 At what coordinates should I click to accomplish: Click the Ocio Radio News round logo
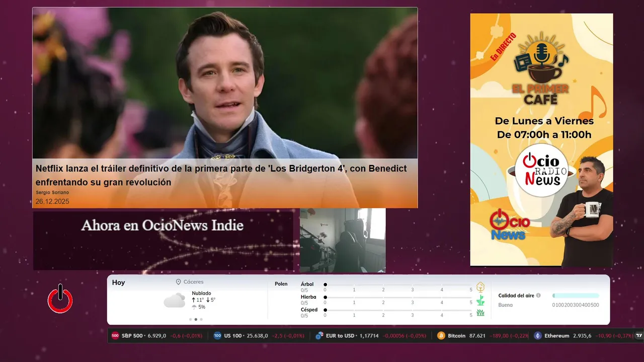[541, 171]
